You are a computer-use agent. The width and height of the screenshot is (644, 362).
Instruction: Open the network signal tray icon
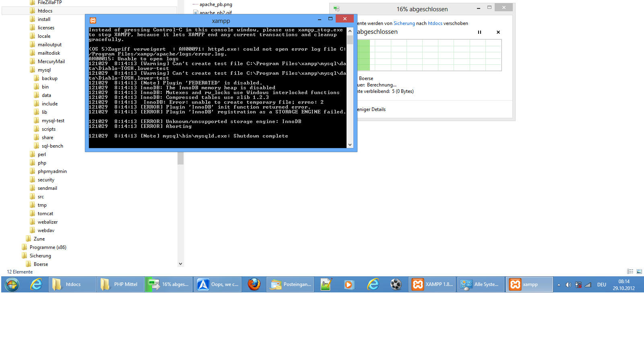[588, 285]
